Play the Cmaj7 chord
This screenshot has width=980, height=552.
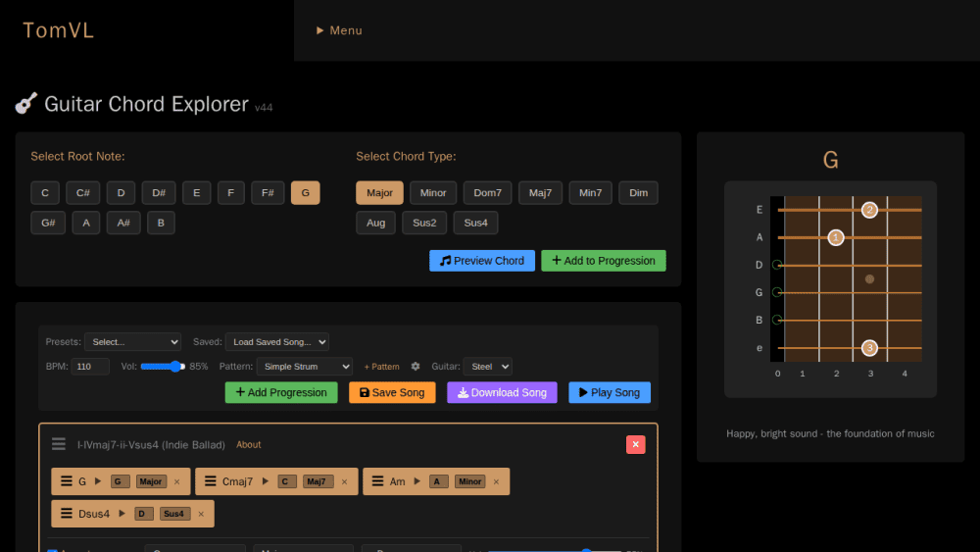pyautogui.click(x=265, y=481)
